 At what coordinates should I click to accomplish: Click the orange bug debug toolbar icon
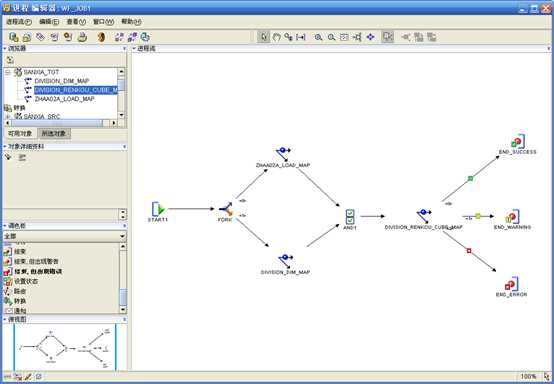point(101,37)
